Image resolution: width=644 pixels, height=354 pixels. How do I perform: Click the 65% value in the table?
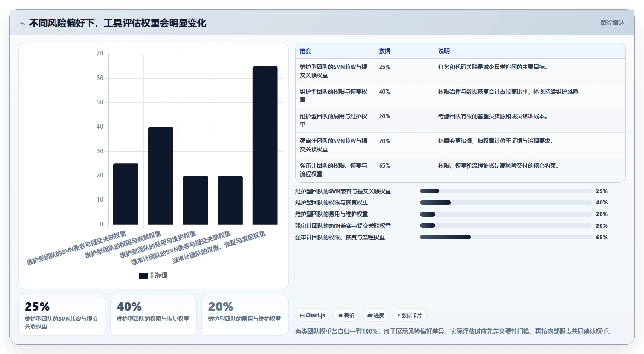(385, 166)
